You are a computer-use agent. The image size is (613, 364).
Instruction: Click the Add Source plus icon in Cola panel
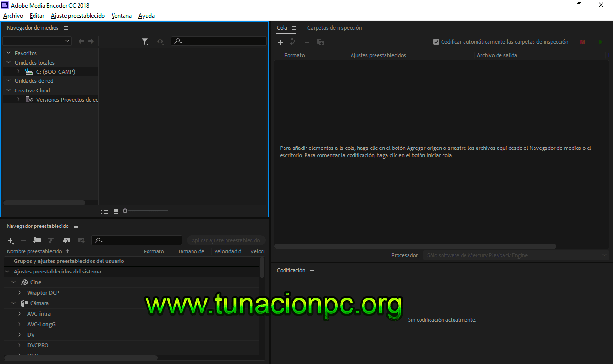(x=280, y=42)
